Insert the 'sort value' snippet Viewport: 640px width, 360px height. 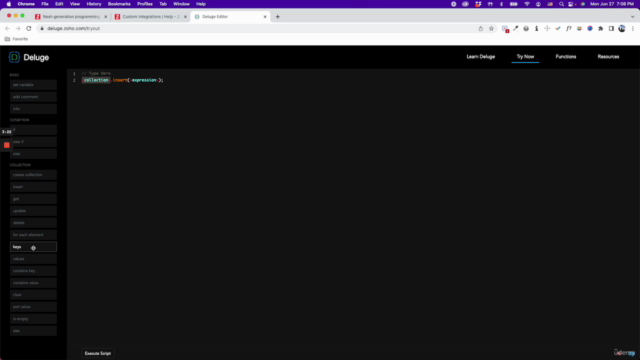[33, 307]
